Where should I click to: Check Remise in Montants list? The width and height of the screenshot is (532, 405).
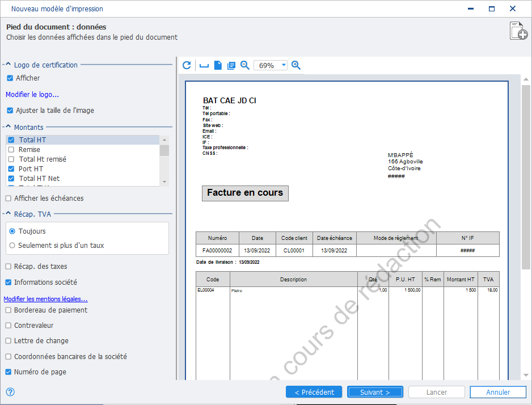coord(11,150)
